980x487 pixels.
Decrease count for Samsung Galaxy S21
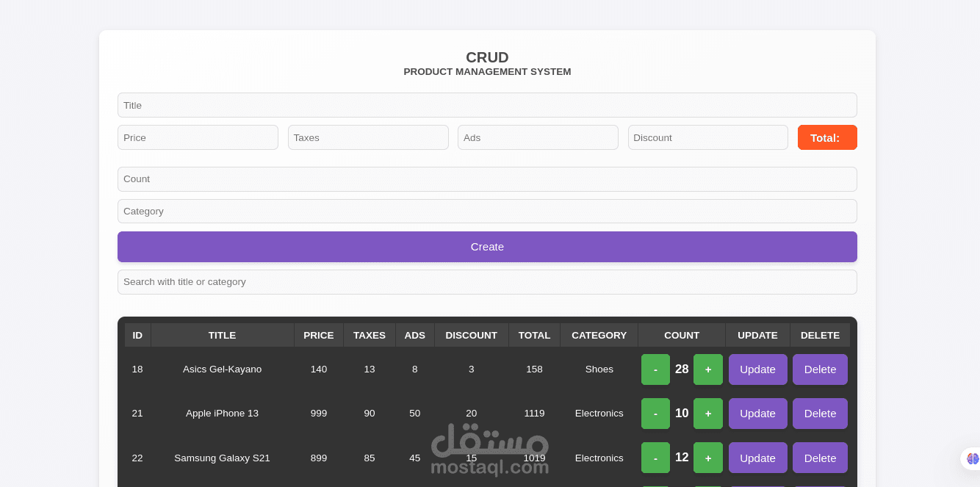point(655,458)
